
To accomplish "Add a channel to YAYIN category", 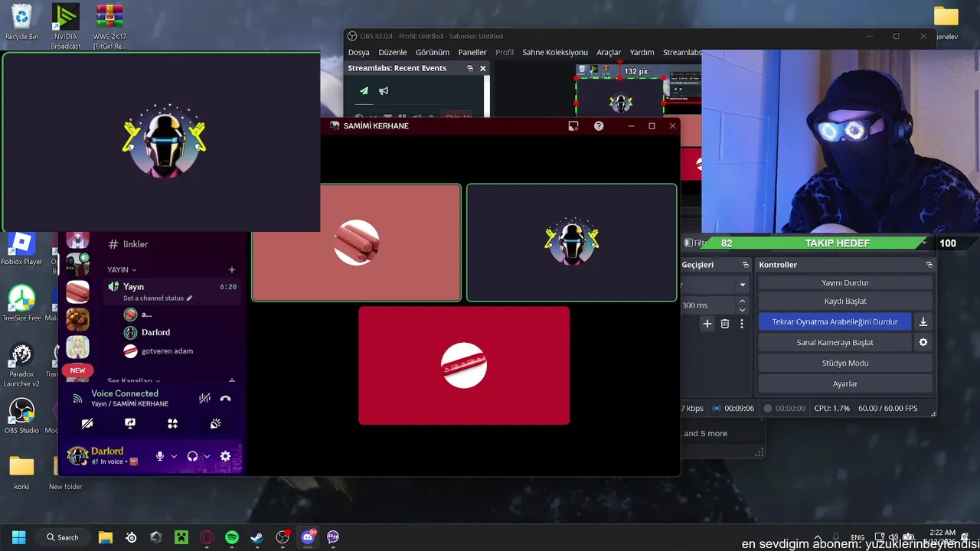I will click(232, 269).
